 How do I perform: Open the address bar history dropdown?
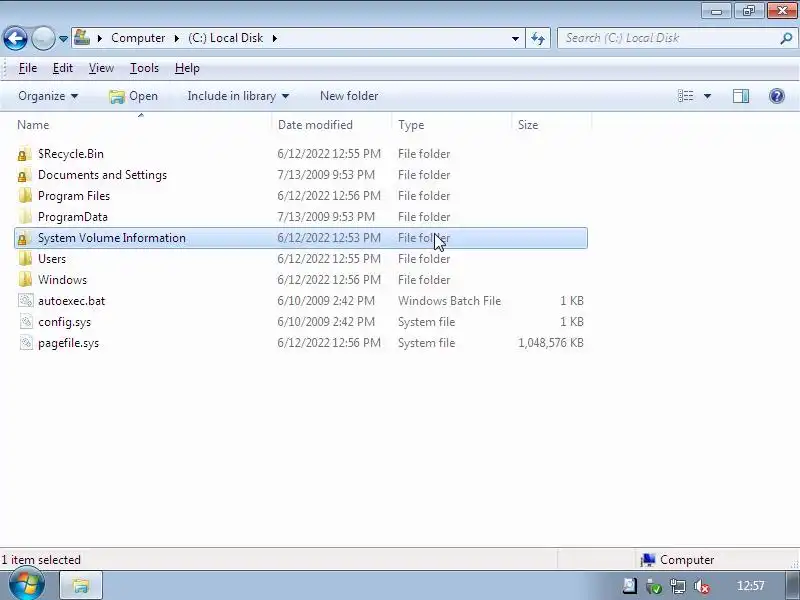pos(515,38)
